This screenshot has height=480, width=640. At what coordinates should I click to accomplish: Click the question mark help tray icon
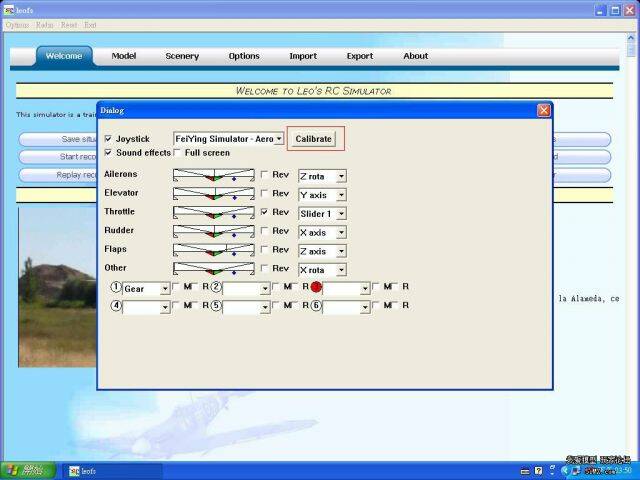(x=538, y=471)
